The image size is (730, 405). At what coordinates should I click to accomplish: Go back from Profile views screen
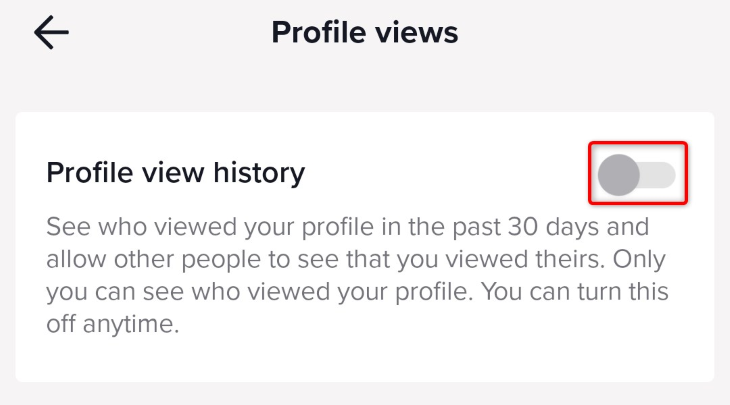tap(51, 33)
